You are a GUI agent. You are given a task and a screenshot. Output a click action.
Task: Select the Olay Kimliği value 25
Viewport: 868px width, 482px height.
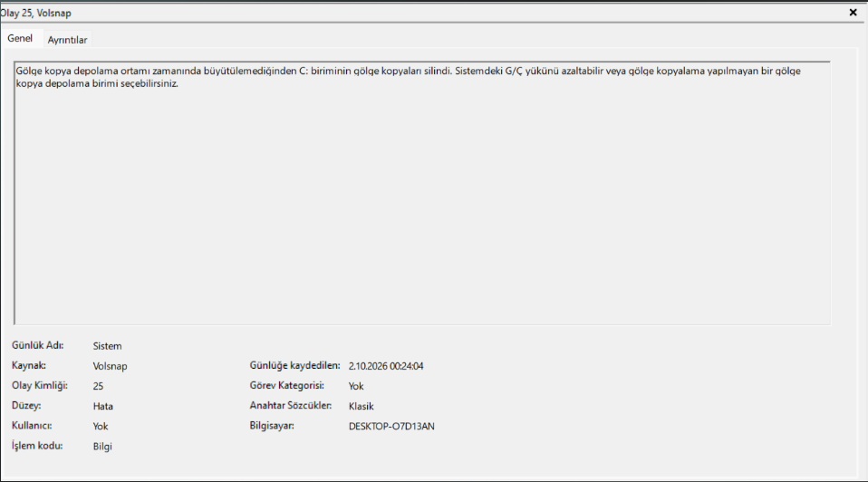(x=98, y=386)
